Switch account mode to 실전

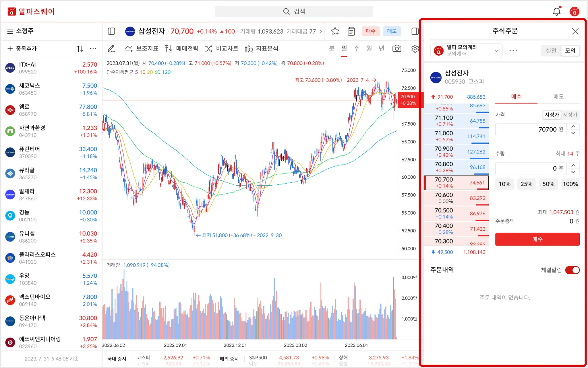(x=551, y=50)
